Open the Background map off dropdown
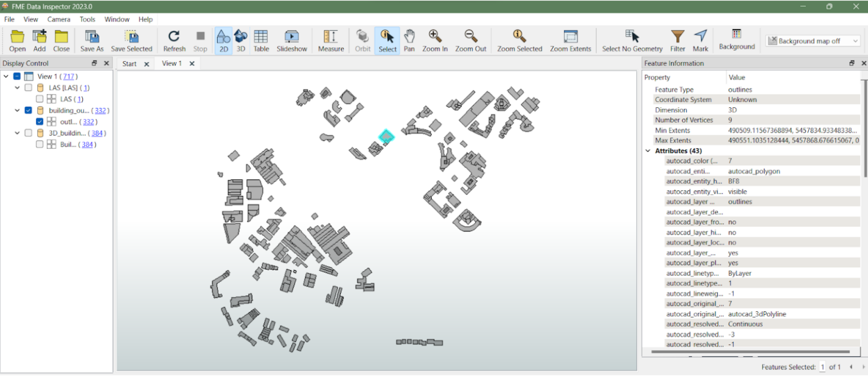This screenshot has width=868, height=377. pyautogui.click(x=813, y=41)
